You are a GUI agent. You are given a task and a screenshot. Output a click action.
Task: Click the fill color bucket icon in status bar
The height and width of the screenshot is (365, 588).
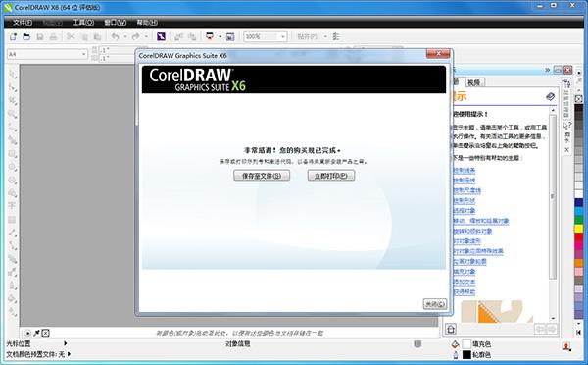click(x=455, y=343)
